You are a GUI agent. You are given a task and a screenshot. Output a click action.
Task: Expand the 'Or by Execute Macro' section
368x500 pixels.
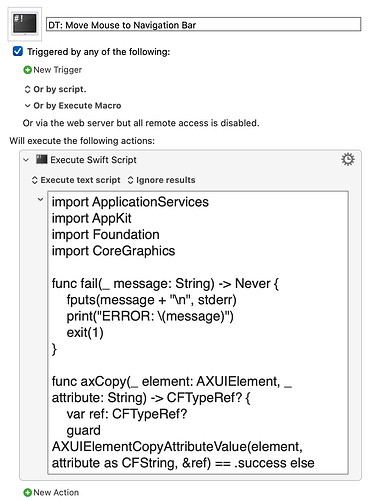point(27,106)
